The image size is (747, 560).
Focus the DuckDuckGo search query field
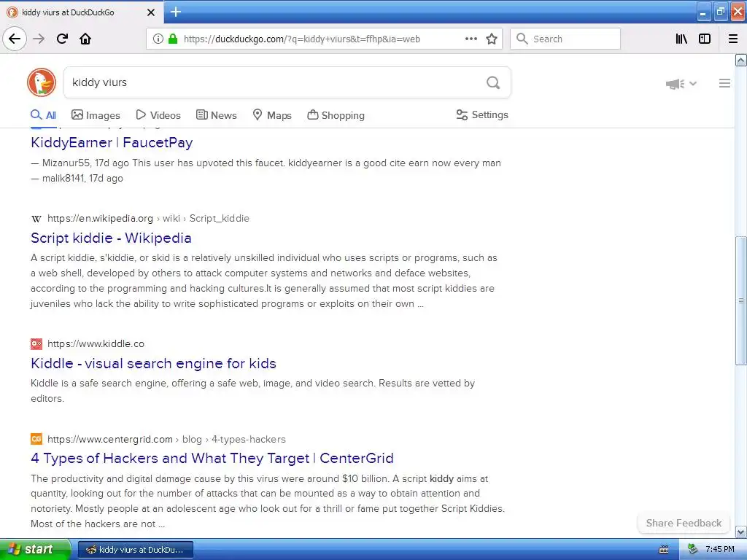point(274,82)
